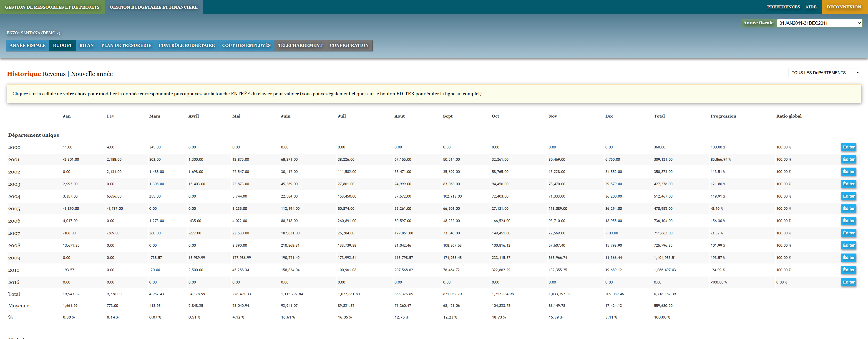Go to Contrôle budgétaire tab

(186, 45)
